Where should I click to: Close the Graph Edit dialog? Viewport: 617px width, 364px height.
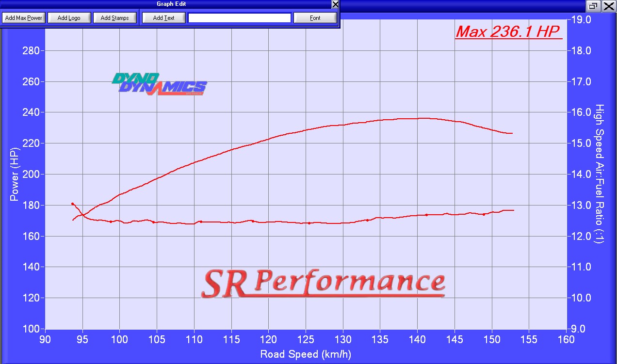(x=335, y=4)
